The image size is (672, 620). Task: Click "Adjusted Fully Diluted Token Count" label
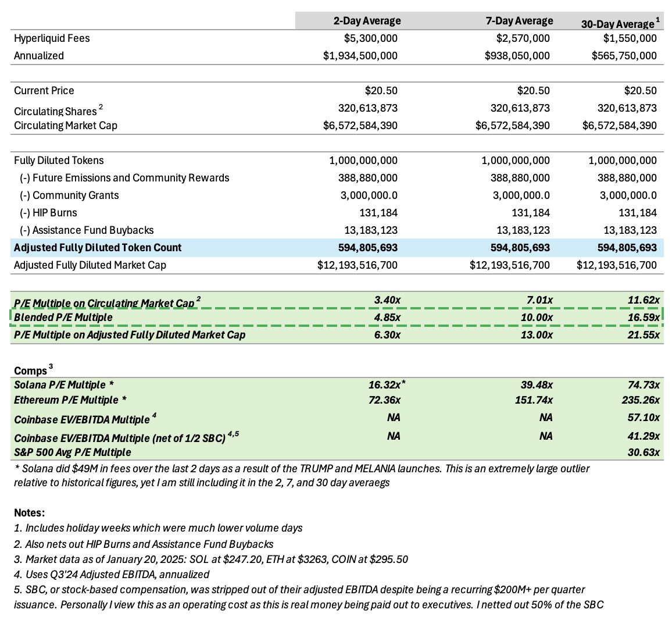(x=97, y=248)
